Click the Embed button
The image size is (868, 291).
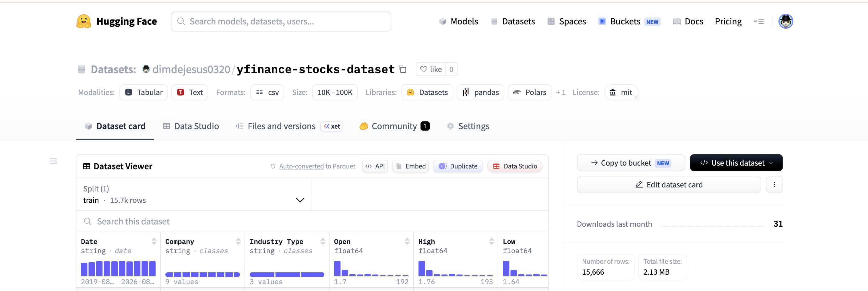click(x=410, y=166)
